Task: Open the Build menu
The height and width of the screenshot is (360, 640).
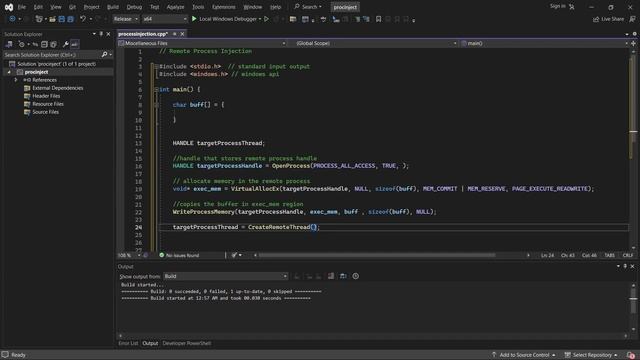Action: pyautogui.click(x=113, y=7)
